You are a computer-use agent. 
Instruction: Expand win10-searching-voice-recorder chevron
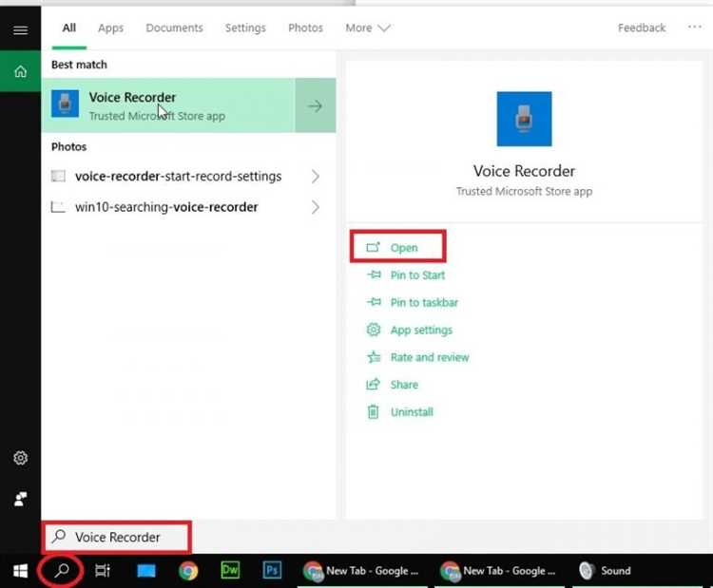pyautogui.click(x=315, y=207)
